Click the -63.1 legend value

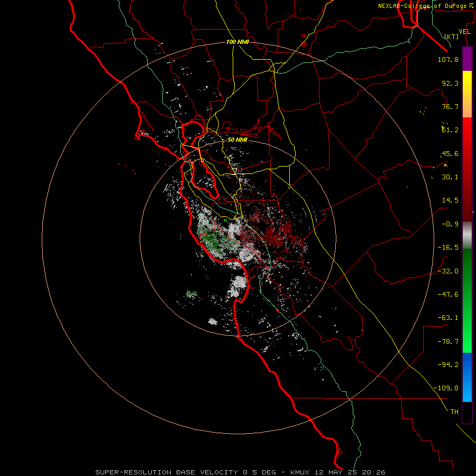448,318
